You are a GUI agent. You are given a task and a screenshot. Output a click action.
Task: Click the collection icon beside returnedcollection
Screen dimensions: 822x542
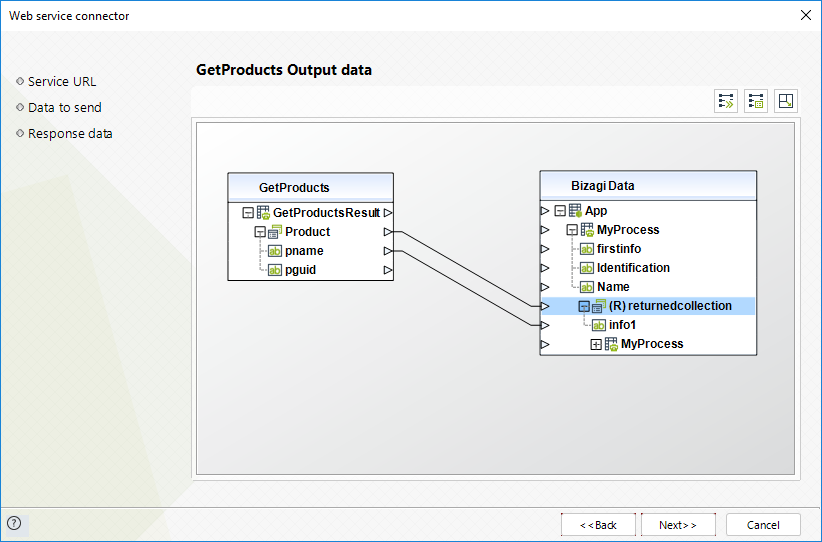[599, 306]
